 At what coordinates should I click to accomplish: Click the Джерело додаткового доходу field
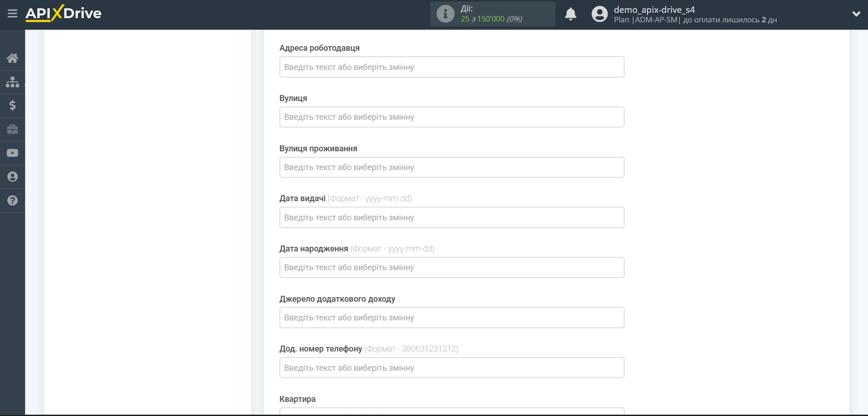452,318
